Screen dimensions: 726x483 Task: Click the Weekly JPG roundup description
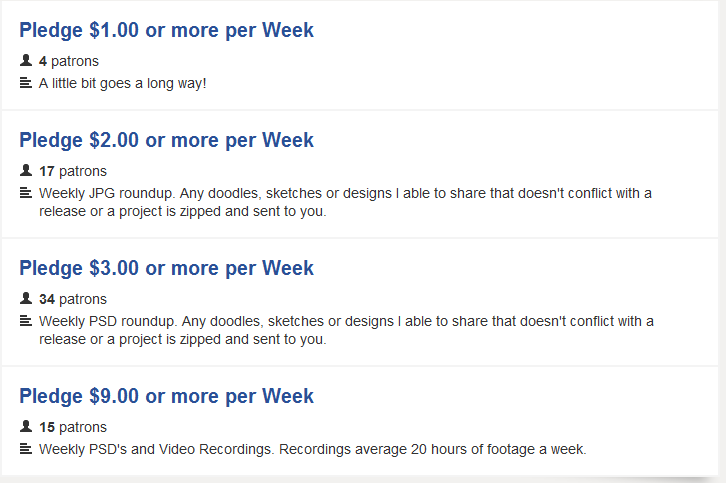point(345,202)
